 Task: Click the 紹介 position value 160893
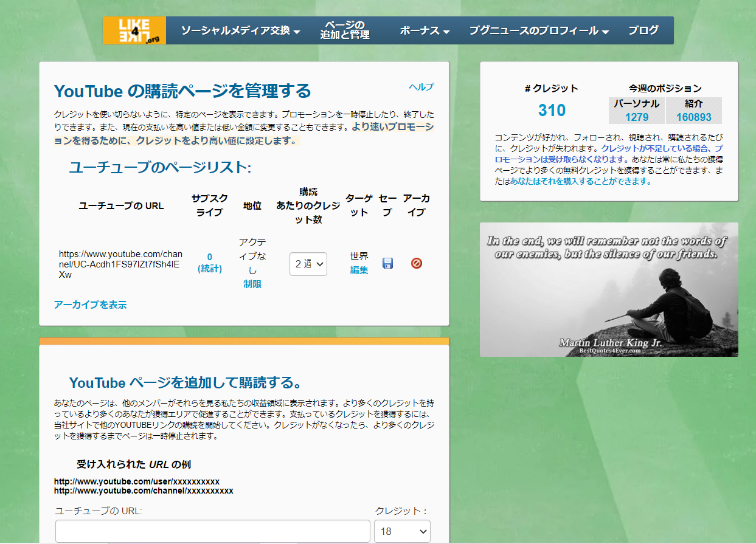pos(693,117)
